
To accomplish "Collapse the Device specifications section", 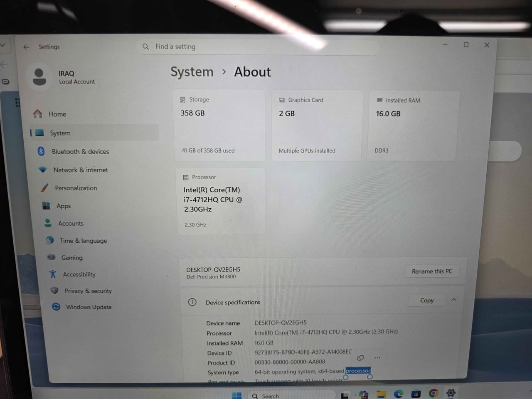I will (454, 300).
